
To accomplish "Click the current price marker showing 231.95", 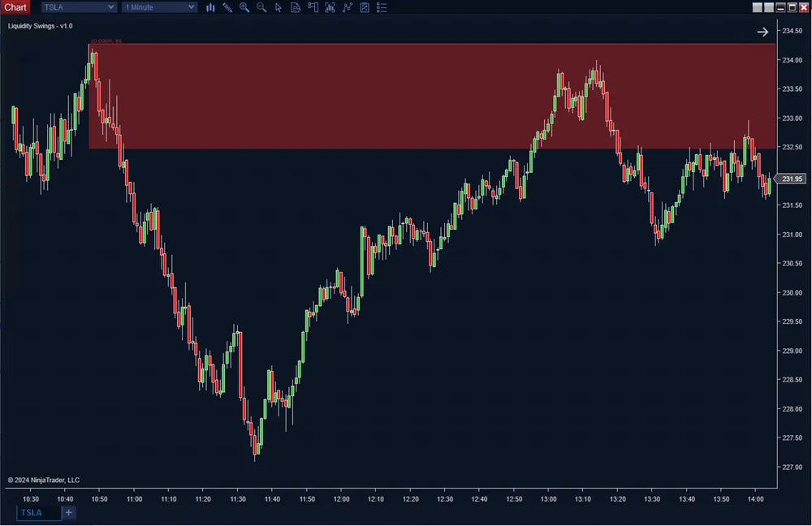I will coord(791,179).
